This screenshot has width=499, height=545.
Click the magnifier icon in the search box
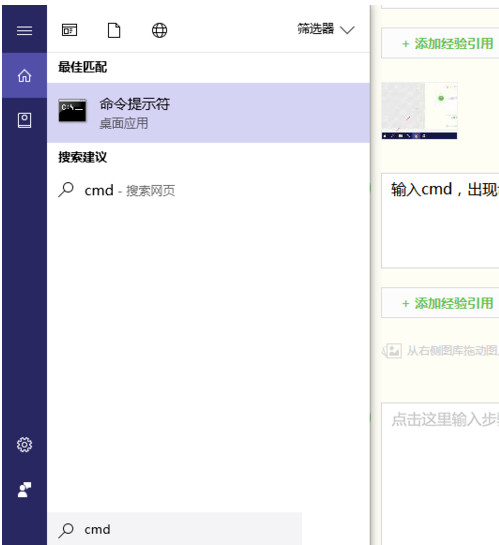[66, 530]
